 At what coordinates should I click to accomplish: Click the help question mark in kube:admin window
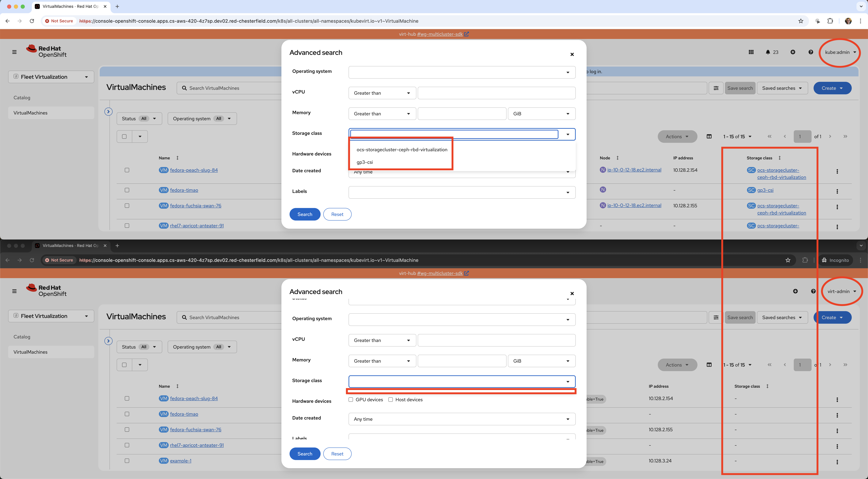click(x=811, y=52)
